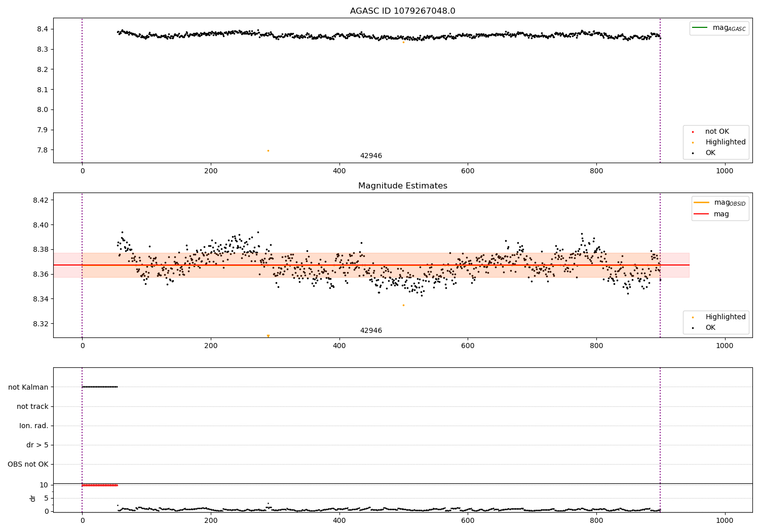Click the dotted vertical line at 0 in Magnitude Estimates
The height and width of the screenshot is (532, 760).
(x=82, y=265)
